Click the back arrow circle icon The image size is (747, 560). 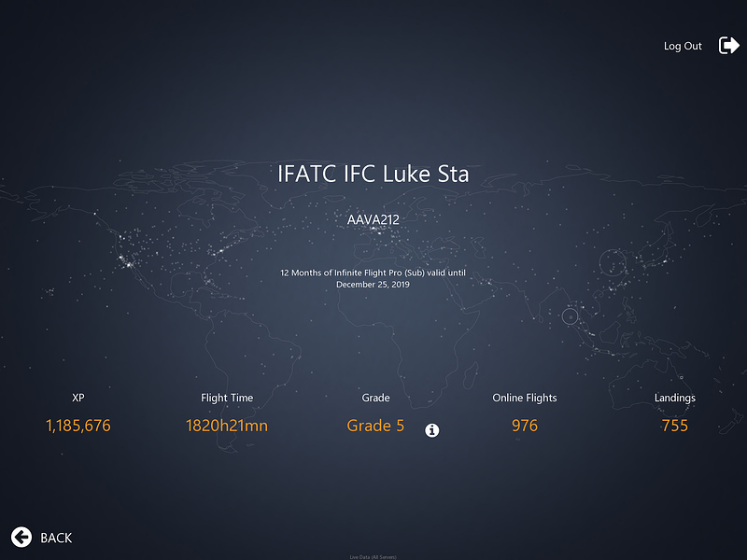pos(21,538)
